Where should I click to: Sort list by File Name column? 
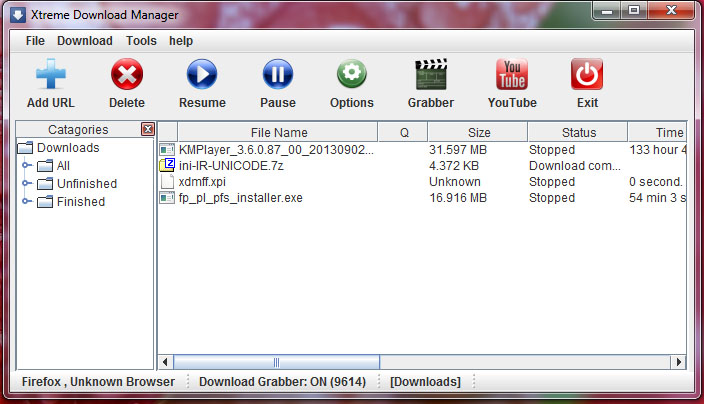278,132
